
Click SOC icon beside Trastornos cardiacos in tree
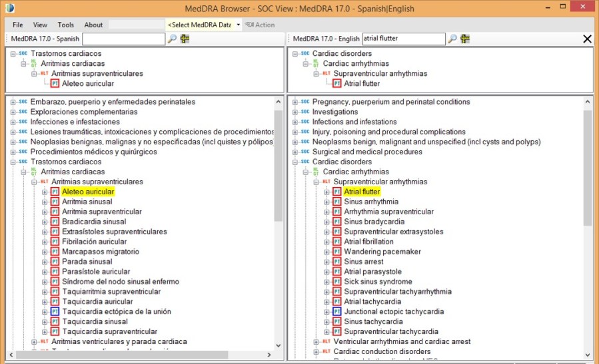point(23,162)
